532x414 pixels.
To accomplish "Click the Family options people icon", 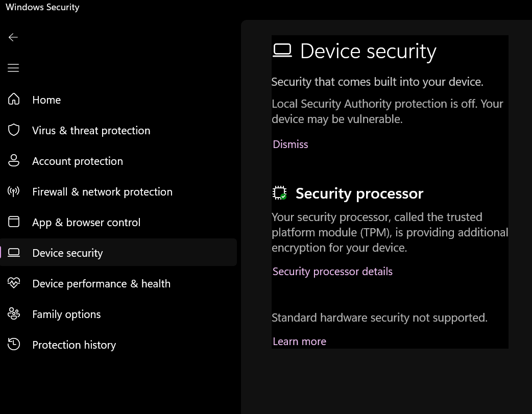I will [14, 314].
